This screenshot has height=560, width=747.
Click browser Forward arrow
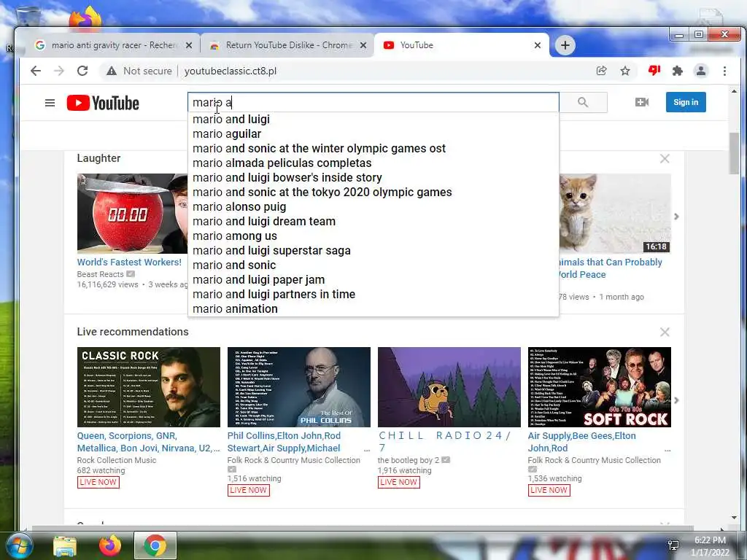pyautogui.click(x=59, y=71)
